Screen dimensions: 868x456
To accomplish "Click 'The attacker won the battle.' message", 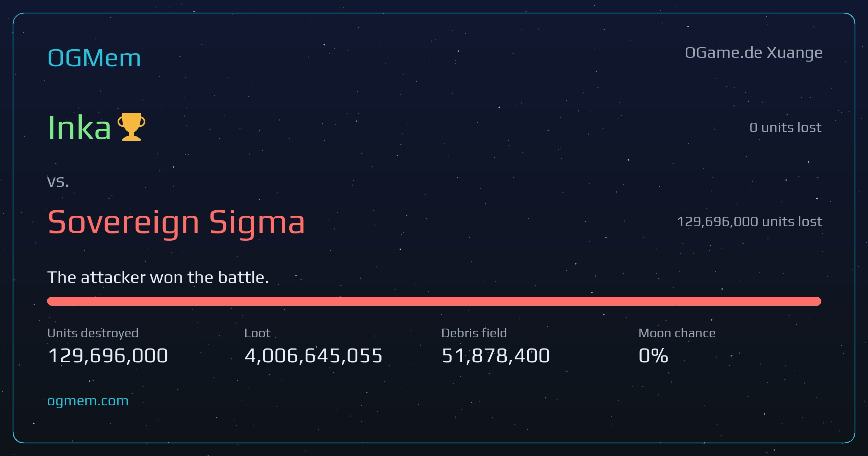I will (x=158, y=278).
